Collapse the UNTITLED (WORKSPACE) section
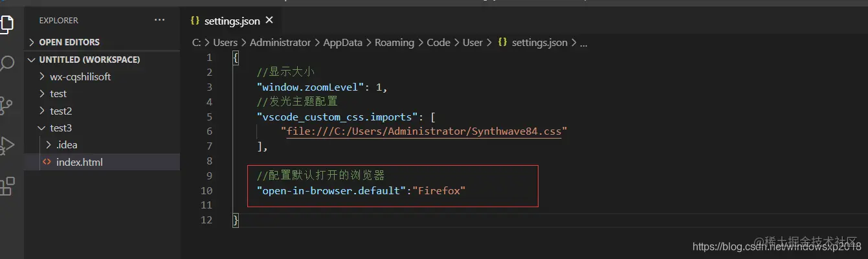The height and width of the screenshot is (259, 868). tap(102, 60)
